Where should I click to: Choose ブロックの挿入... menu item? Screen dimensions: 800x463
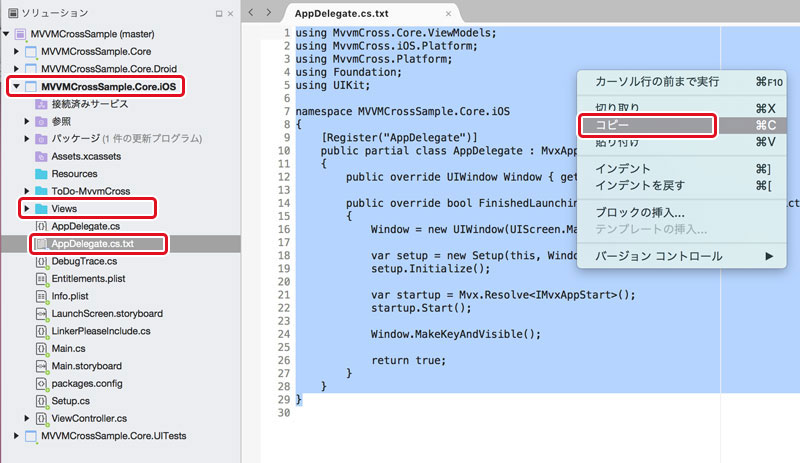click(x=682, y=212)
